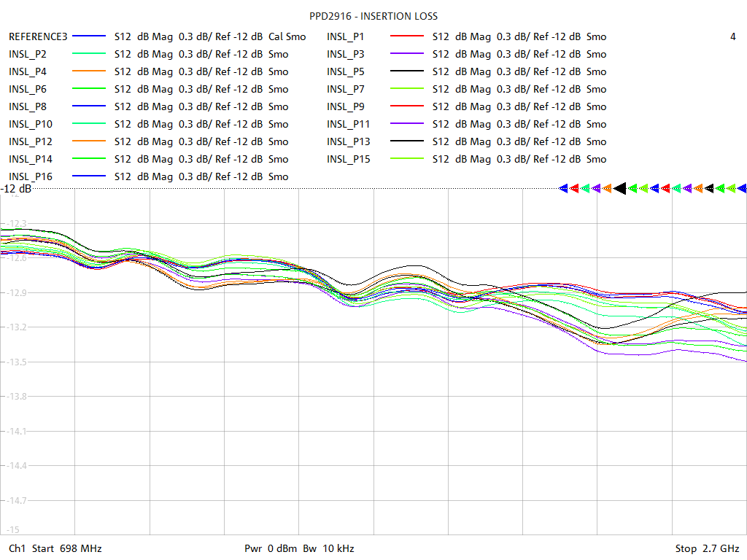Click the green line sample beside INSL_P6
Viewport: 747px width, 560px height.
pyautogui.click(x=88, y=88)
